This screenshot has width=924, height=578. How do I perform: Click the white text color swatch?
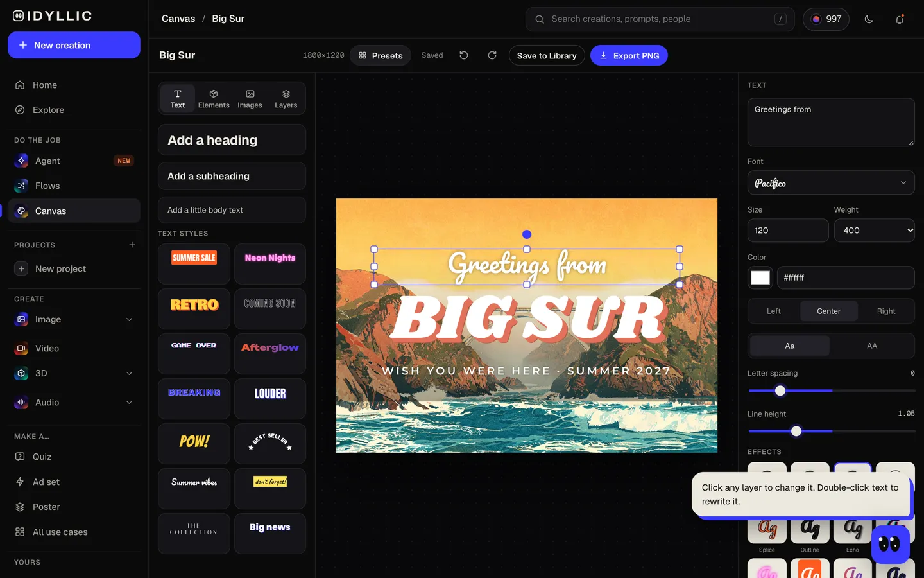pos(760,277)
